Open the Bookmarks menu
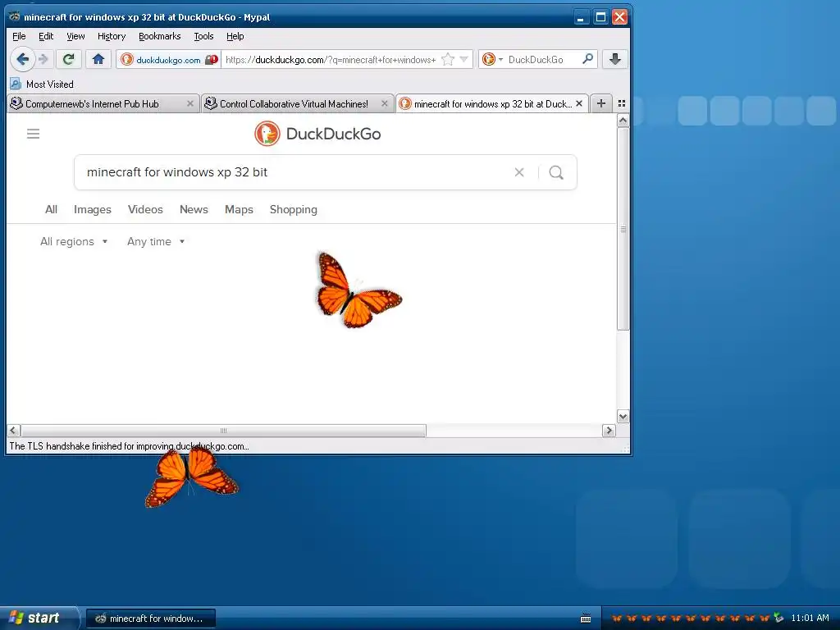Screen dimensions: 840x630 pos(160,36)
